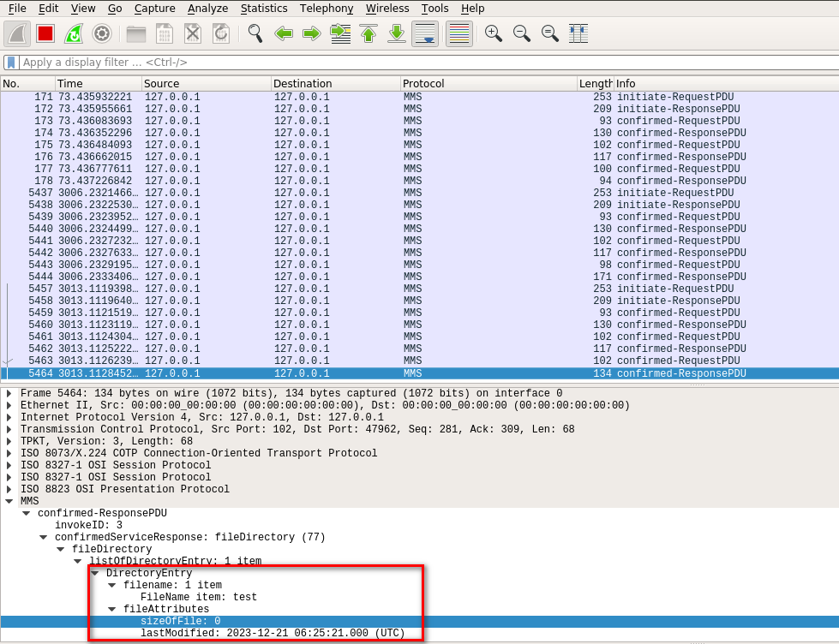Go forward in packet history green right arrow

click(x=311, y=33)
